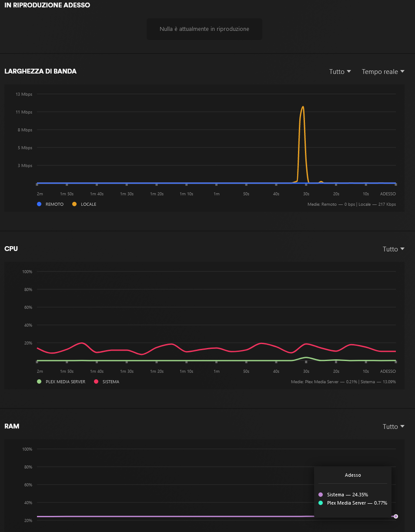Click the green Plex Media Server legend dot

pos(40,381)
